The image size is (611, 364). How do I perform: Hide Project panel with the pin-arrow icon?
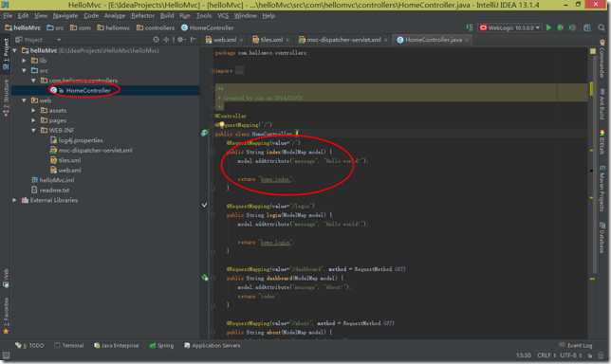193,40
